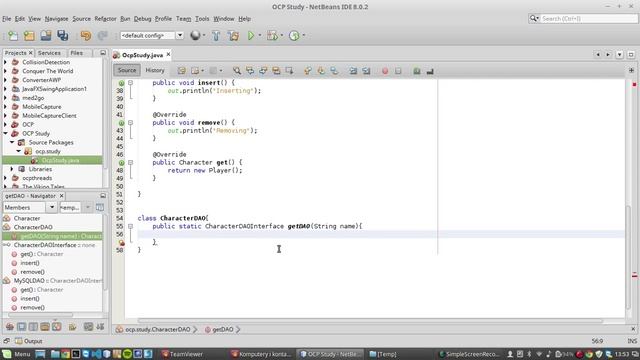Click the editor split plus icon at right
The width and height of the screenshot is (640, 360).
[631, 70]
